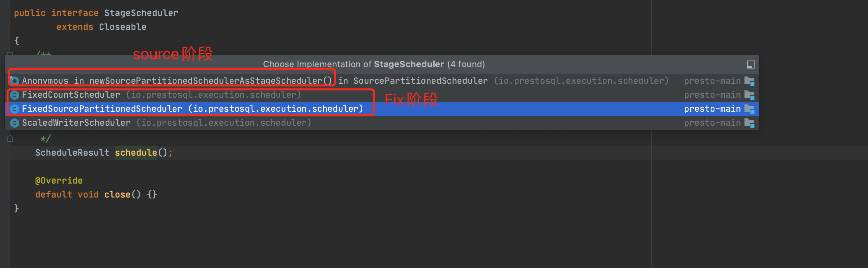Screen dimensions: 868x268
Task: Click the class icon beside FixedCountScheduler
Action: coord(15,95)
